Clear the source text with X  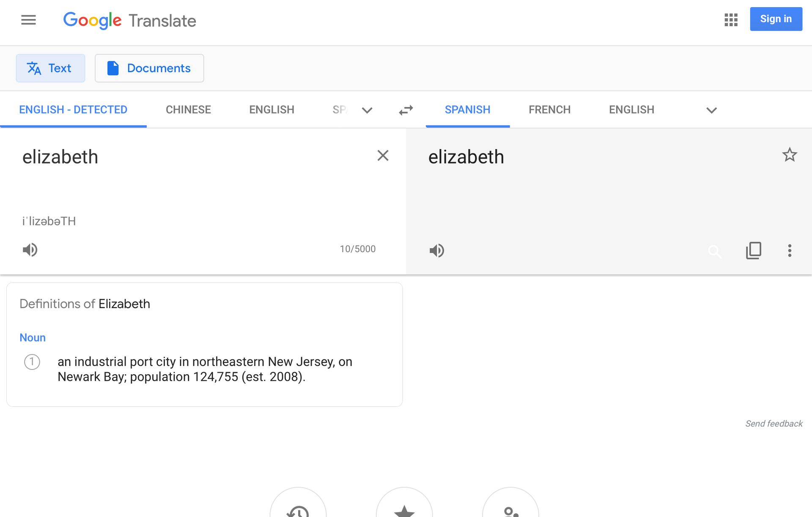[x=383, y=156]
